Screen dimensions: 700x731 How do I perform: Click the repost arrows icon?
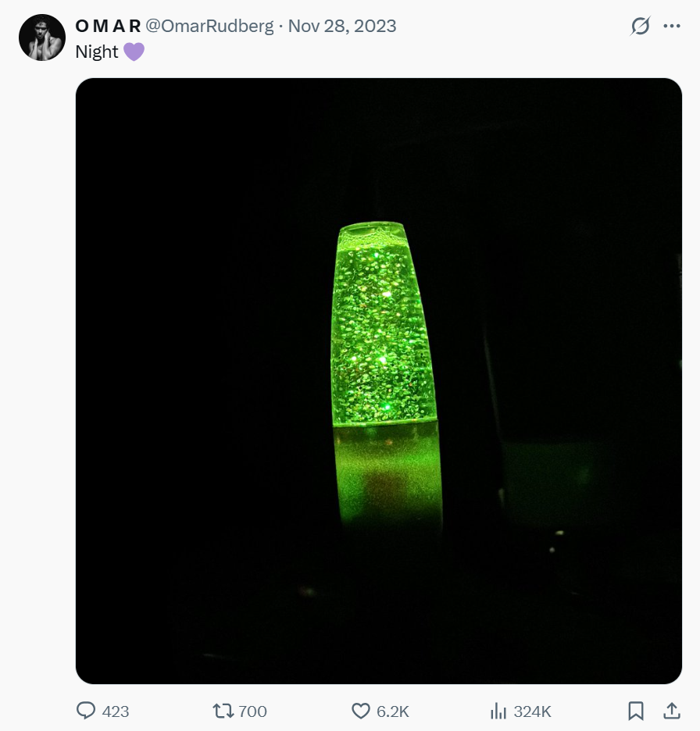(x=223, y=711)
